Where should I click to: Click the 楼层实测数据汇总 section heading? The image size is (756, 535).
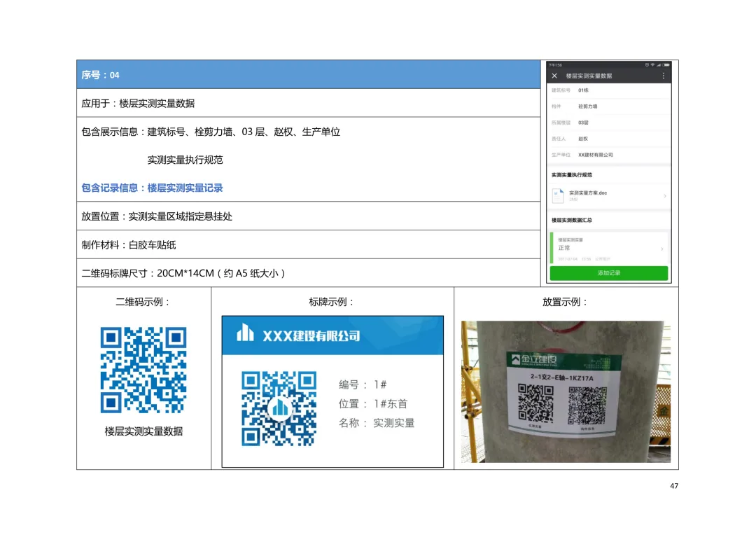572,221
